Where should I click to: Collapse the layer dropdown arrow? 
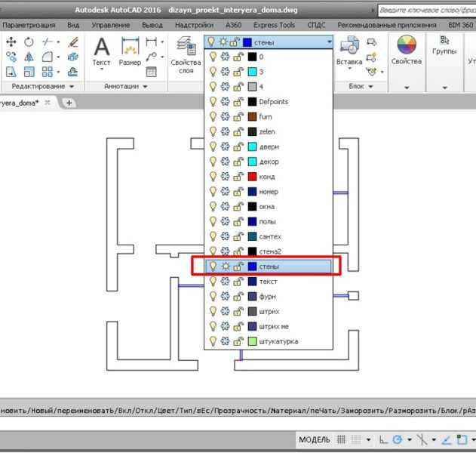pyautogui.click(x=330, y=42)
